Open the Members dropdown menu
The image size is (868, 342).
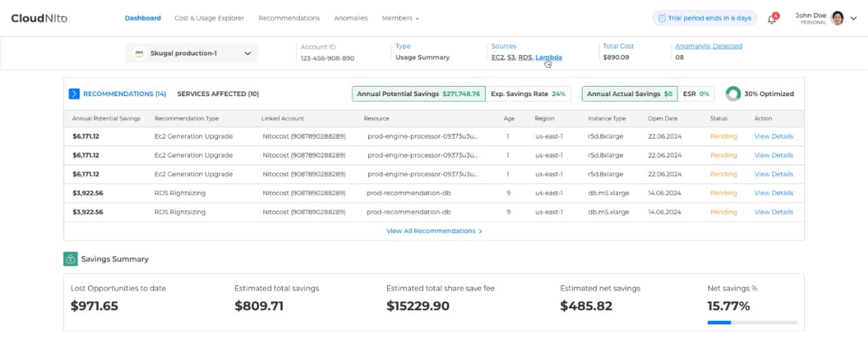click(400, 18)
